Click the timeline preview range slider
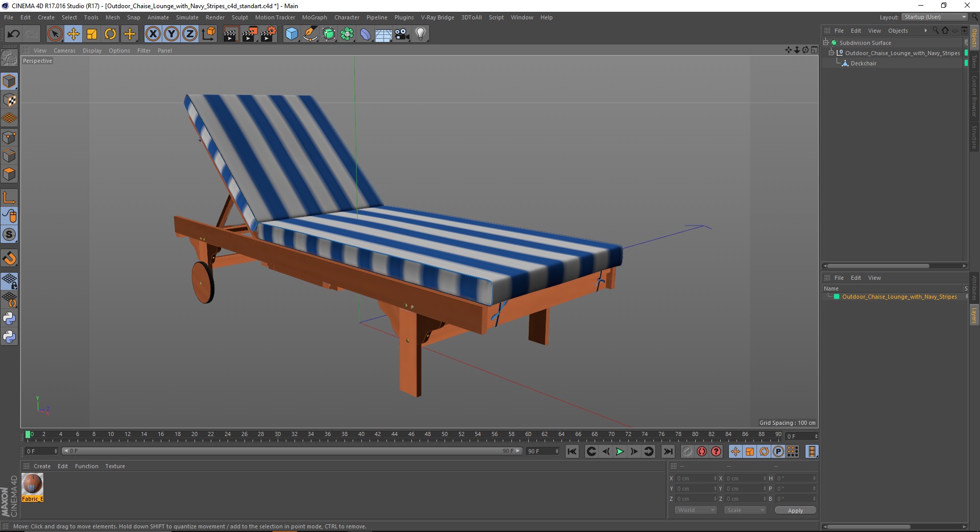The width and height of the screenshot is (980, 532). tap(292, 451)
